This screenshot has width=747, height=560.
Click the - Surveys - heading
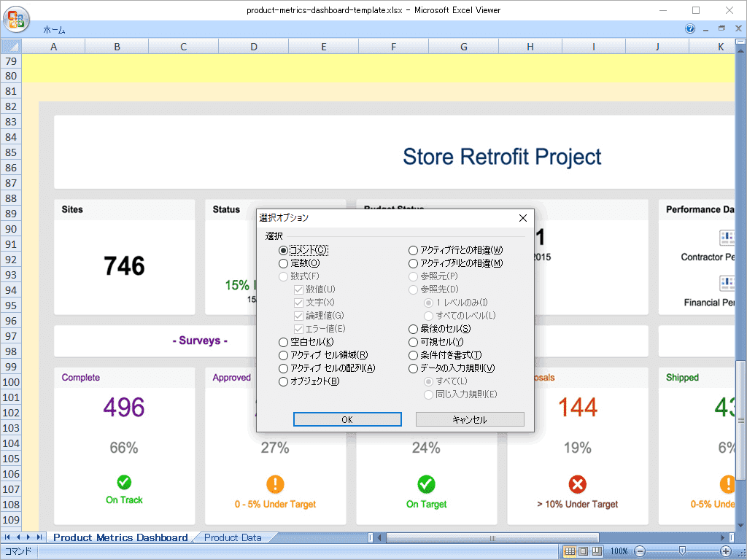[200, 341]
